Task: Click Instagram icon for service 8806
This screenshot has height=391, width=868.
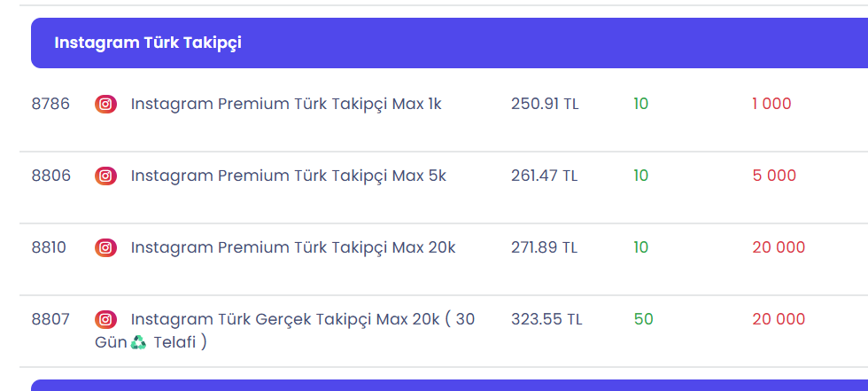Action: pos(105,176)
